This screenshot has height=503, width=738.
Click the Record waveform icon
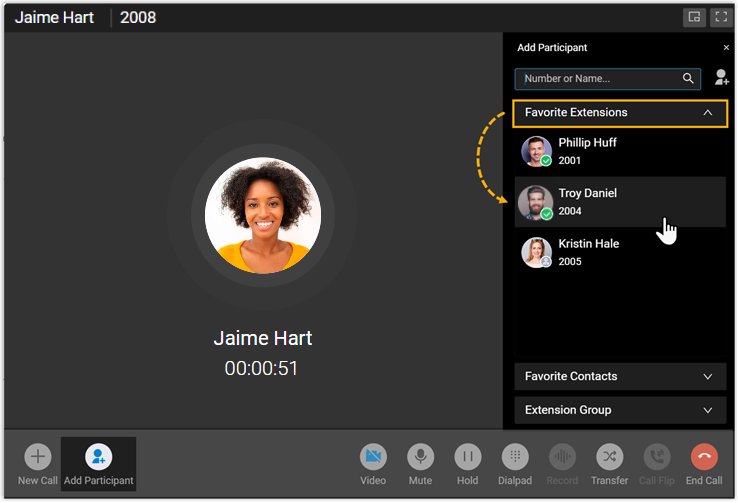[x=562, y=456]
